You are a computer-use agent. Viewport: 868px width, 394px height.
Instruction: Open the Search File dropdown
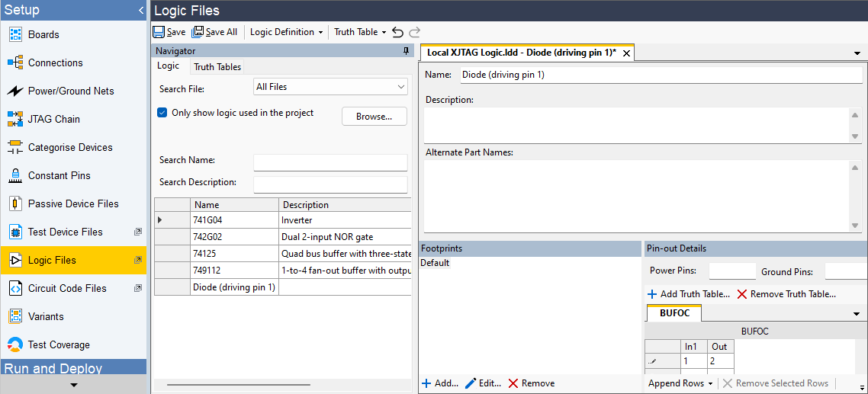330,87
